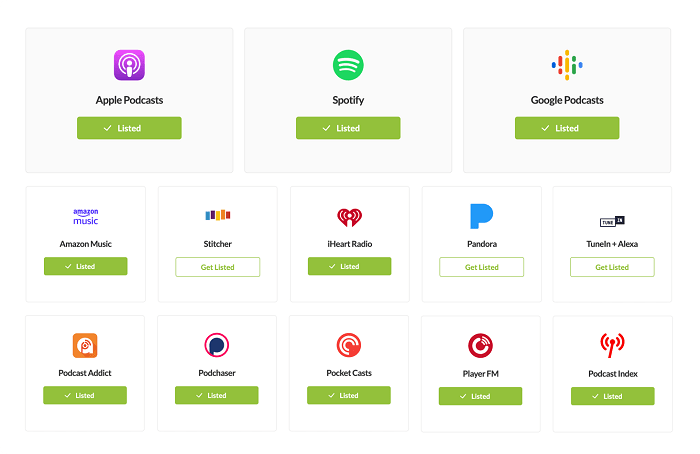Click the Player FM red logo
The width and height of the screenshot is (700, 454).
(480, 346)
